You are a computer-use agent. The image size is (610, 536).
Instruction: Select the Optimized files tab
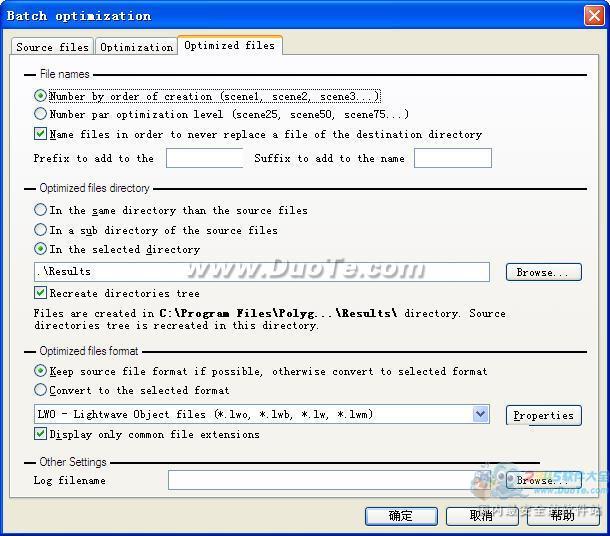coord(230,46)
